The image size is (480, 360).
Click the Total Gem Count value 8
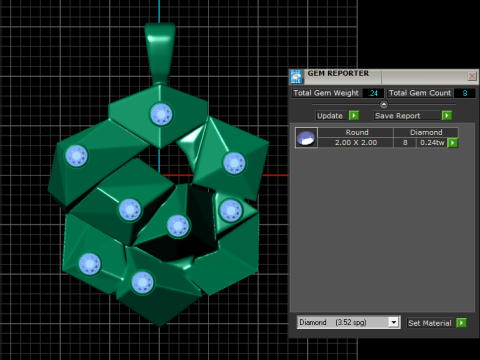pyautogui.click(x=465, y=93)
